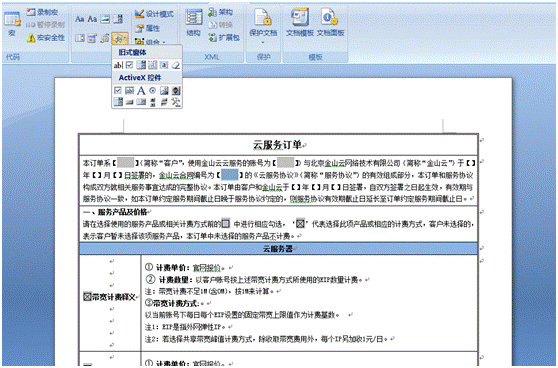Insert legacy check box form field
Viewport: 558px width, 368px height.
coord(130,65)
